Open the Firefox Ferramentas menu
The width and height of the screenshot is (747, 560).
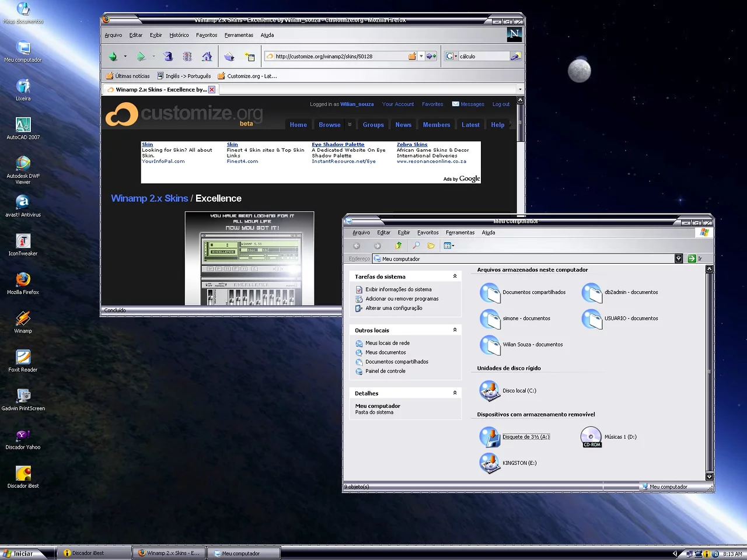[x=239, y=35]
